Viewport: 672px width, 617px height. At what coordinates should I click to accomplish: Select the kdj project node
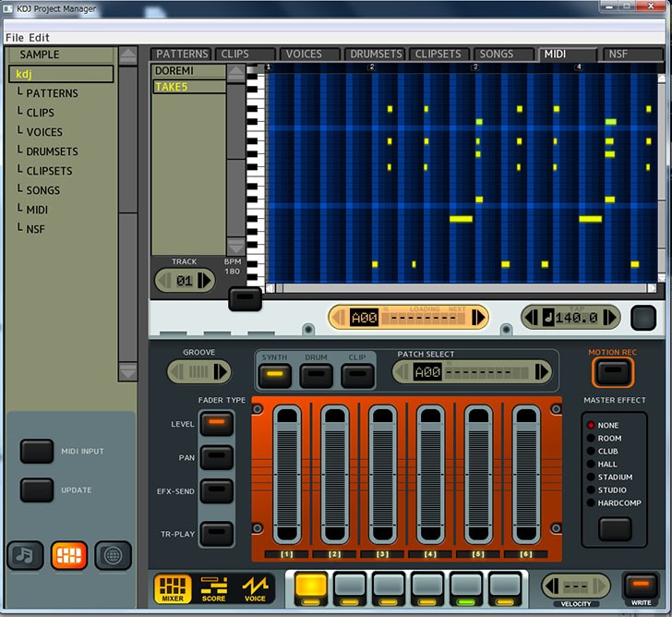pyautogui.click(x=61, y=74)
